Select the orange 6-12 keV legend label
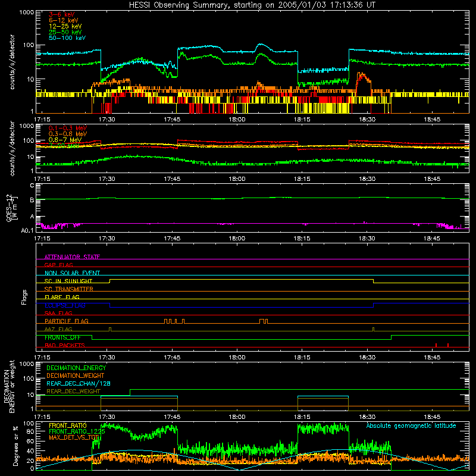 tap(64, 20)
